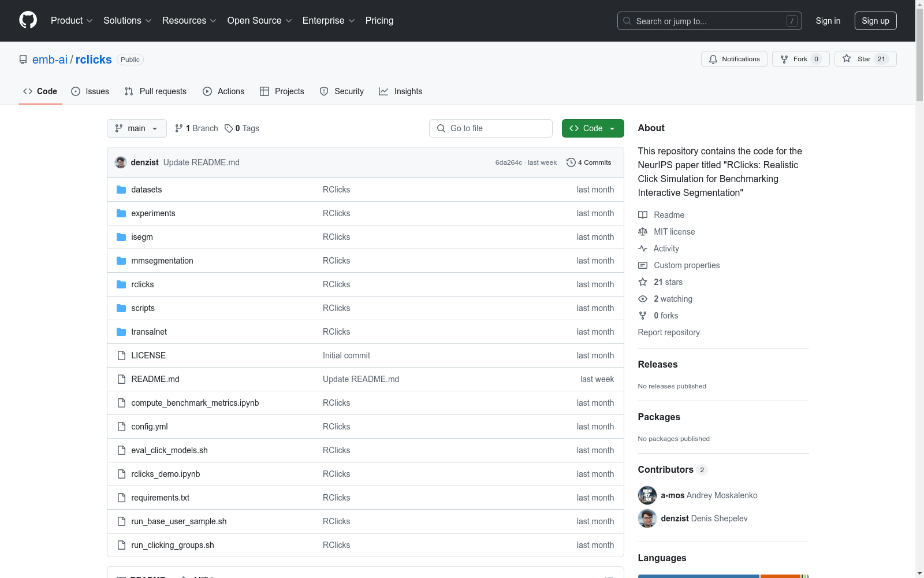924x578 pixels.
Task: Click the Update README.md commit message in header
Action: click(202, 162)
